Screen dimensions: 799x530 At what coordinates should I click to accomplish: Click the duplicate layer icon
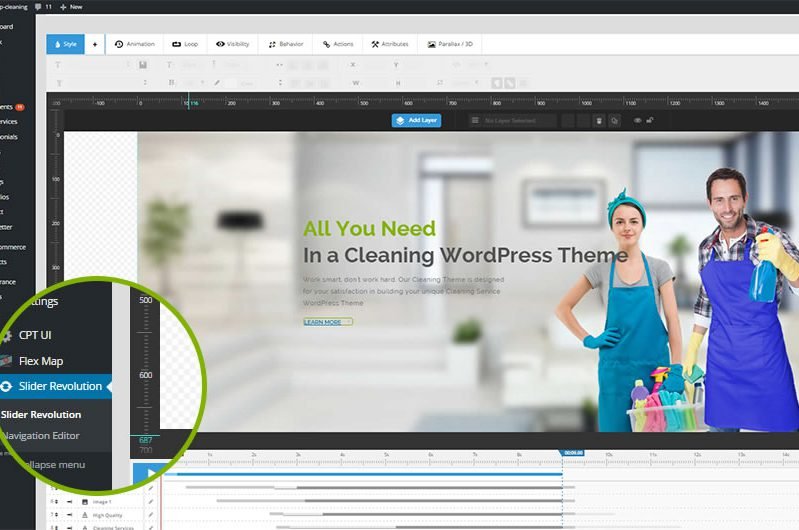pos(615,121)
